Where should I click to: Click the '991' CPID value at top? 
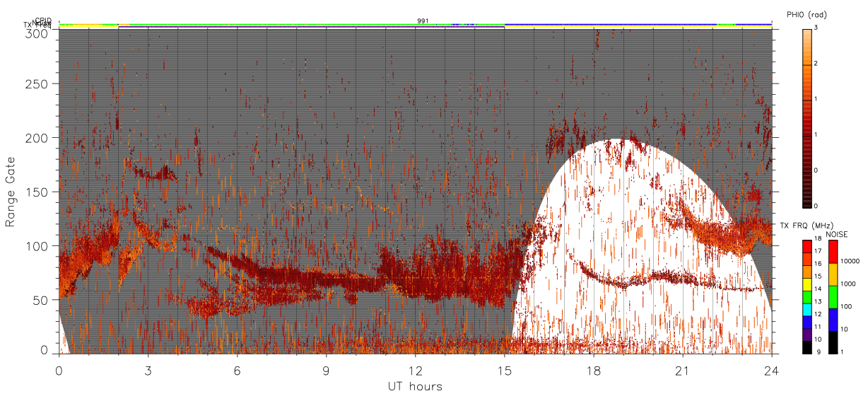pyautogui.click(x=423, y=21)
